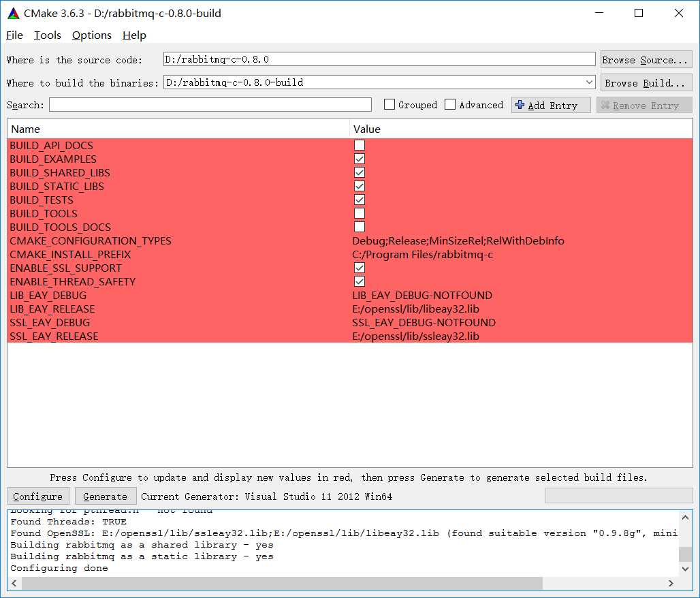Select the BUILD_API_DOCS row name
The height and width of the screenshot is (598, 700).
click(x=51, y=146)
